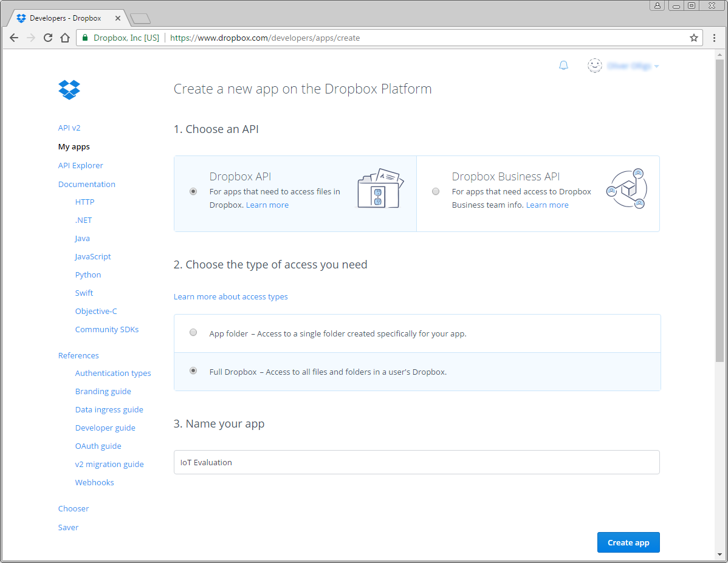This screenshot has width=728, height=563.
Task: Click secure lock icon in address bar
Action: click(x=85, y=38)
